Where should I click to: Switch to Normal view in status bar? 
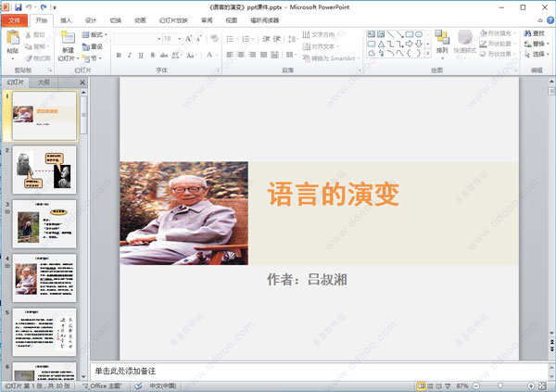(x=421, y=386)
